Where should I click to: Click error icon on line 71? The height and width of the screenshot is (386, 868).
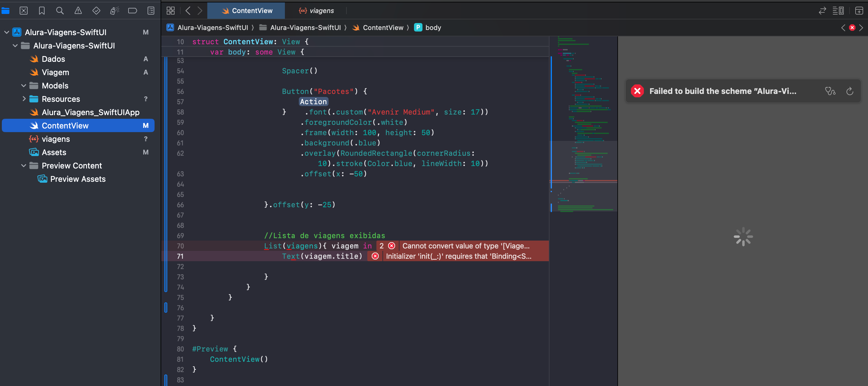click(x=375, y=256)
